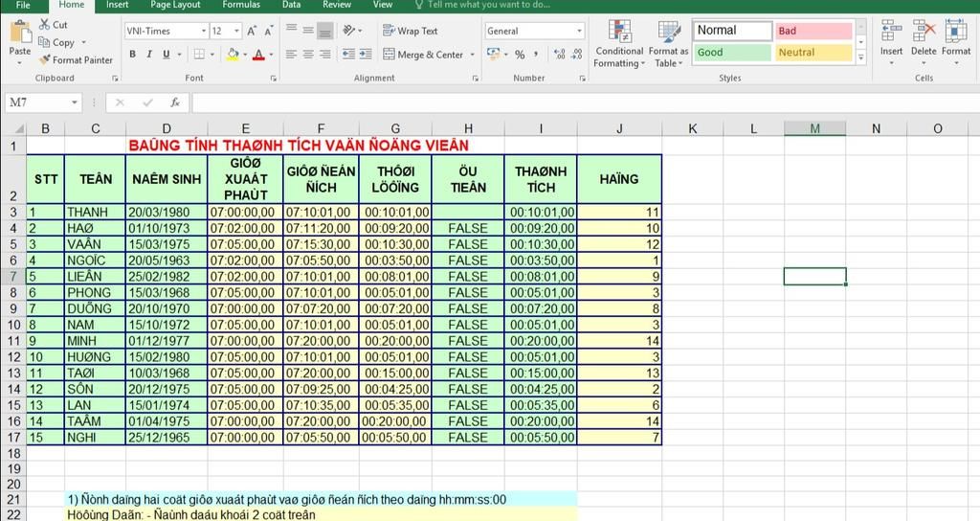Open the font size 12 dropdown

(x=237, y=31)
